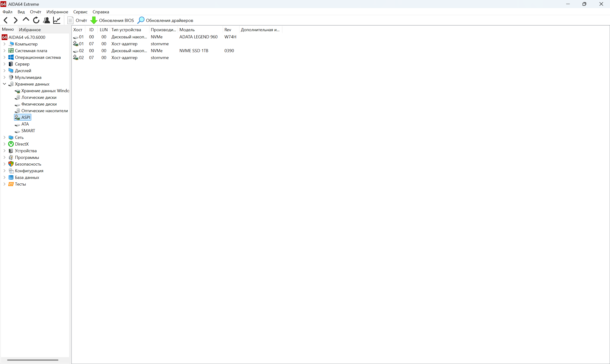Expand the Системная плата node
Screen dimensions: 610x364
[x=5, y=51]
